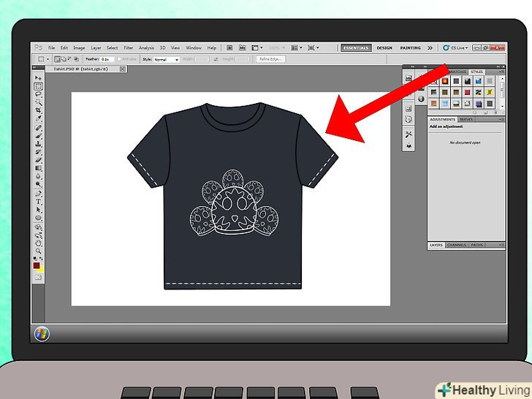532x399 pixels.
Task: Select the Crop tool
Action: (x=39, y=110)
